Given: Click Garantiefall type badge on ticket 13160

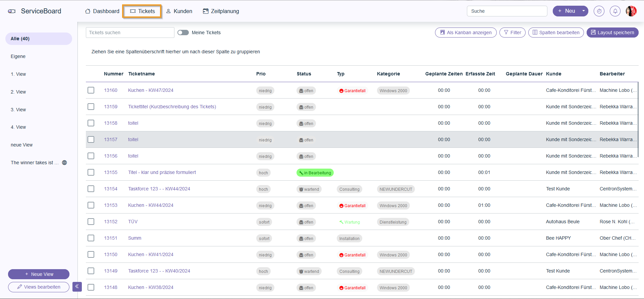Looking at the screenshot, I should (x=352, y=91).
